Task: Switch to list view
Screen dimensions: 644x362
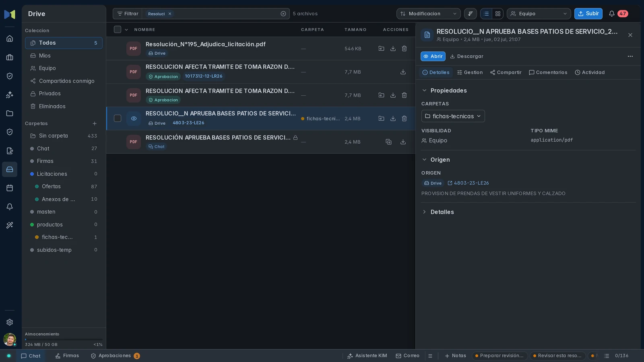Action: [486, 14]
